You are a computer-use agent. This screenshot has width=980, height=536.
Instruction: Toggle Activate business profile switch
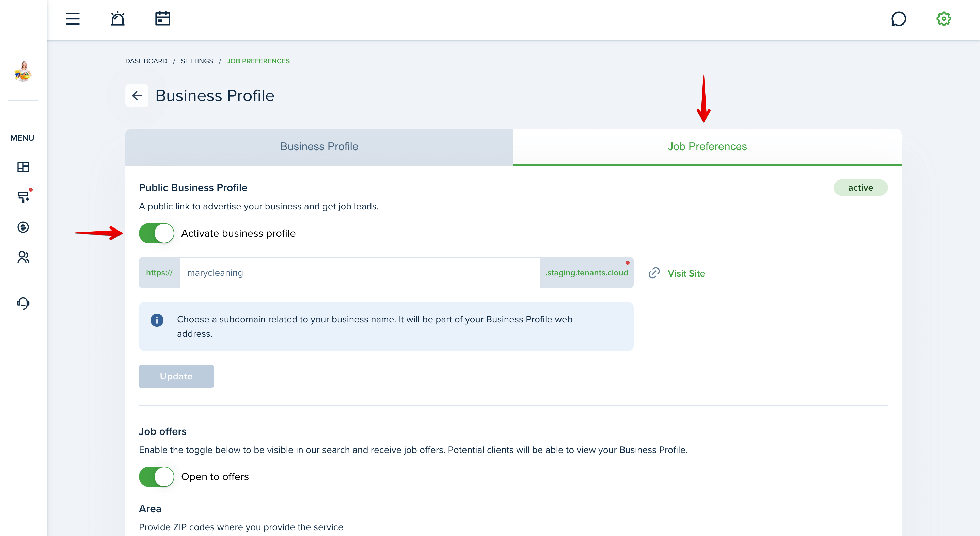(x=156, y=233)
